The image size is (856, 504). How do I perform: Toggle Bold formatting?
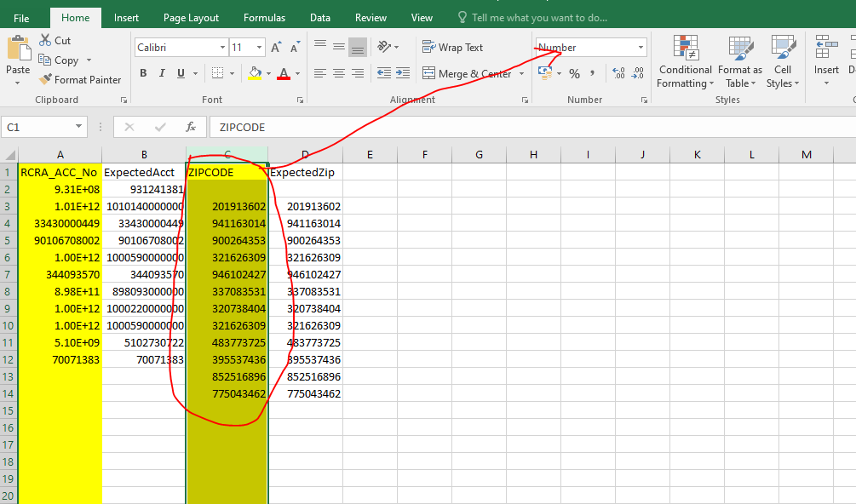(x=143, y=72)
